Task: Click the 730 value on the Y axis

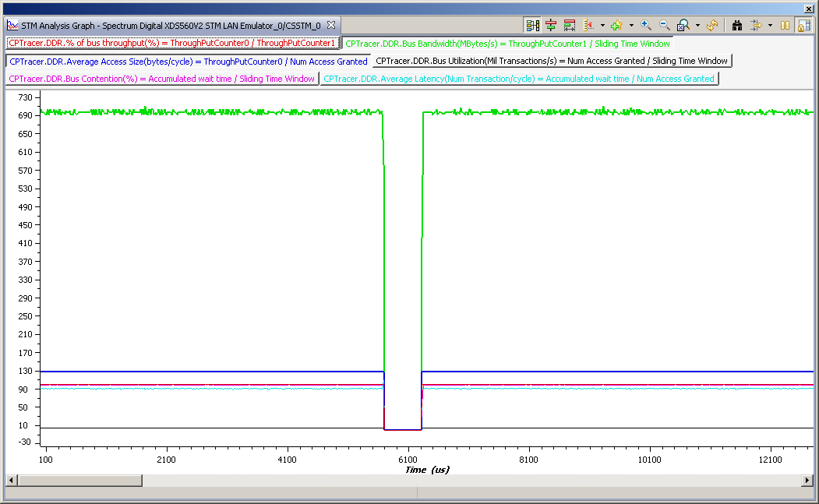Action: pos(25,97)
